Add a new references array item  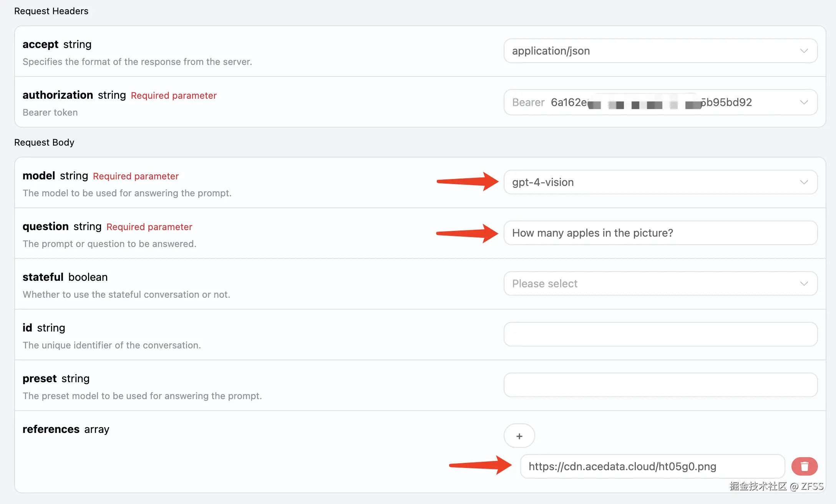point(519,436)
